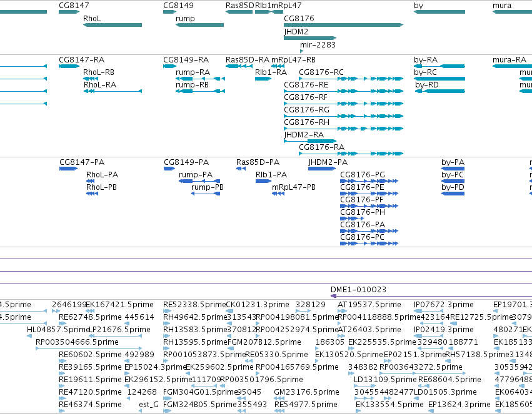The width and height of the screenshot is (532, 414).
Task: Click the teal 'mura' gene bar
Action: [513, 12]
